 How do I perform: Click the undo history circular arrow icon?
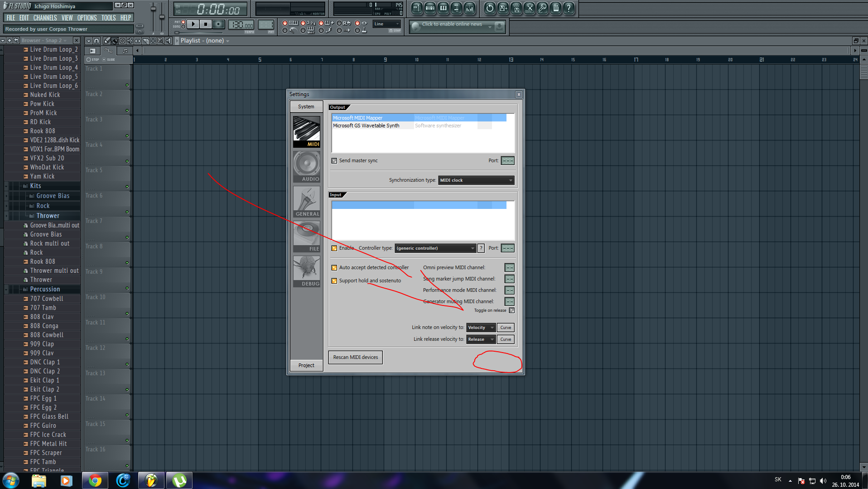point(490,8)
